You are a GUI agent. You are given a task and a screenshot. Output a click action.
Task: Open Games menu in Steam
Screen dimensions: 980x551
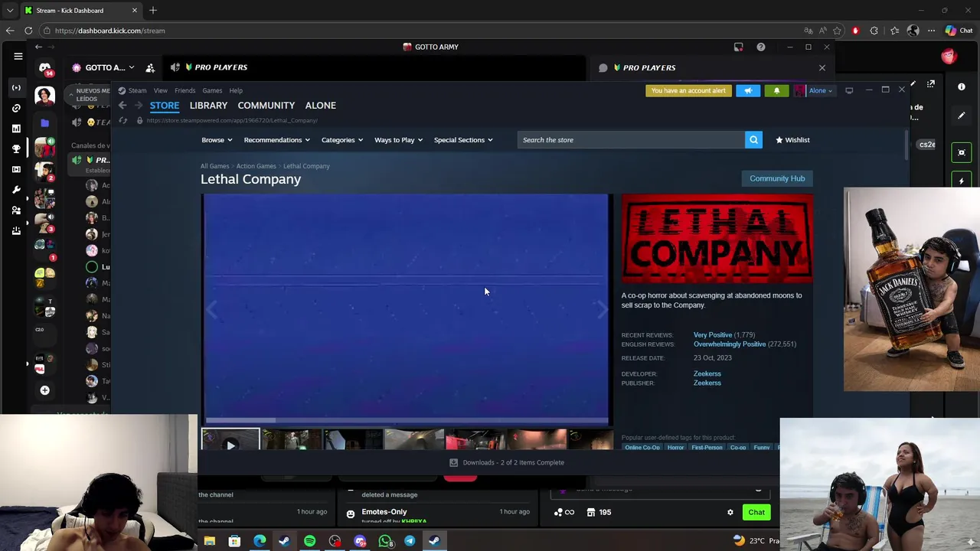coord(212,90)
